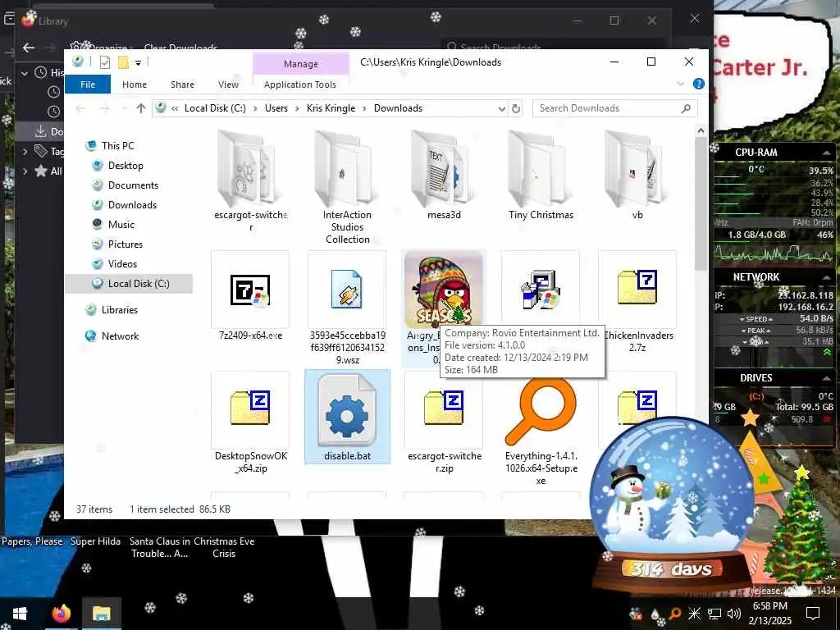Click the New folder quick access icon
The height and width of the screenshot is (630, 840).
click(x=123, y=62)
